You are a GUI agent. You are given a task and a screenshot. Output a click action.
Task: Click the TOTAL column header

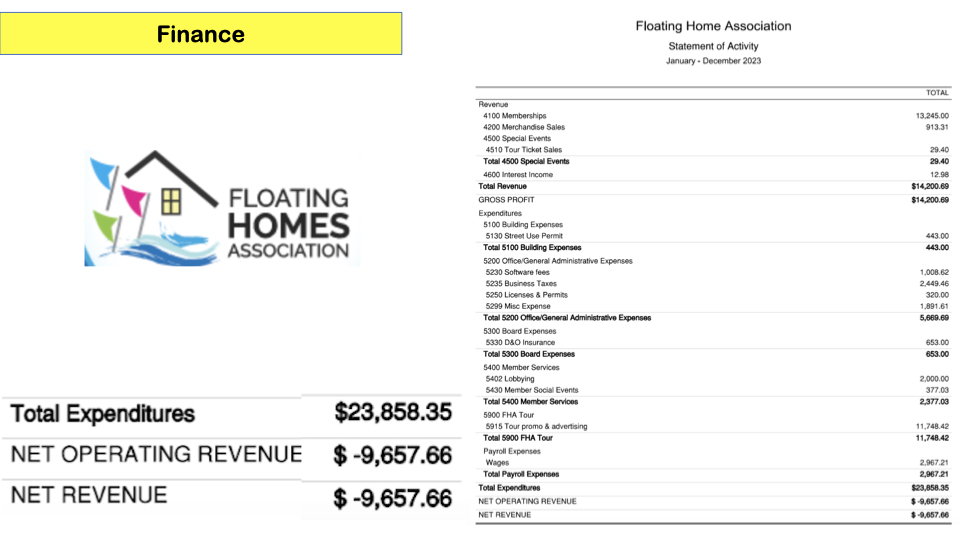937,93
